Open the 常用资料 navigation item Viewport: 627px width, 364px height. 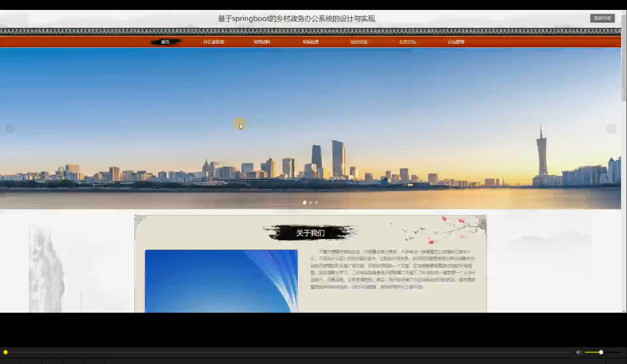click(262, 41)
